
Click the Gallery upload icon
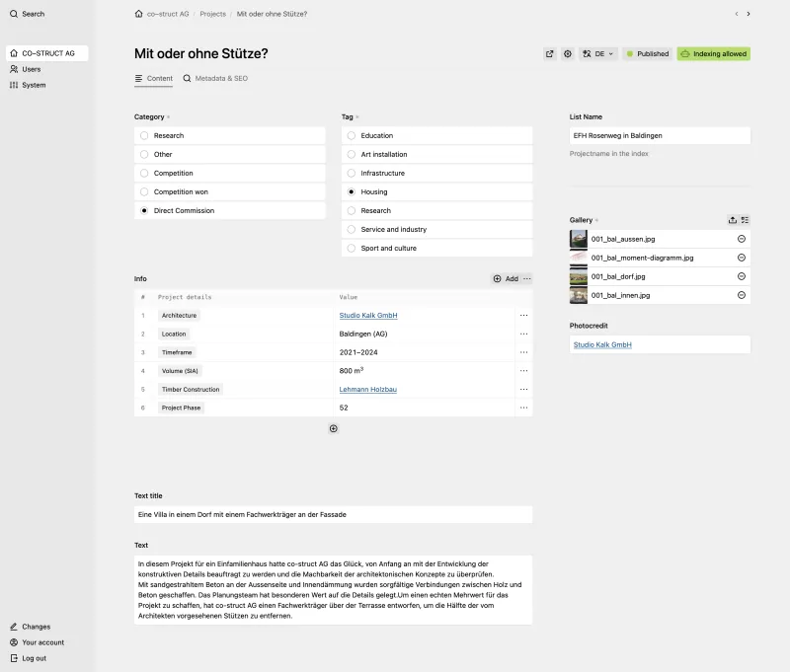[x=732, y=220]
